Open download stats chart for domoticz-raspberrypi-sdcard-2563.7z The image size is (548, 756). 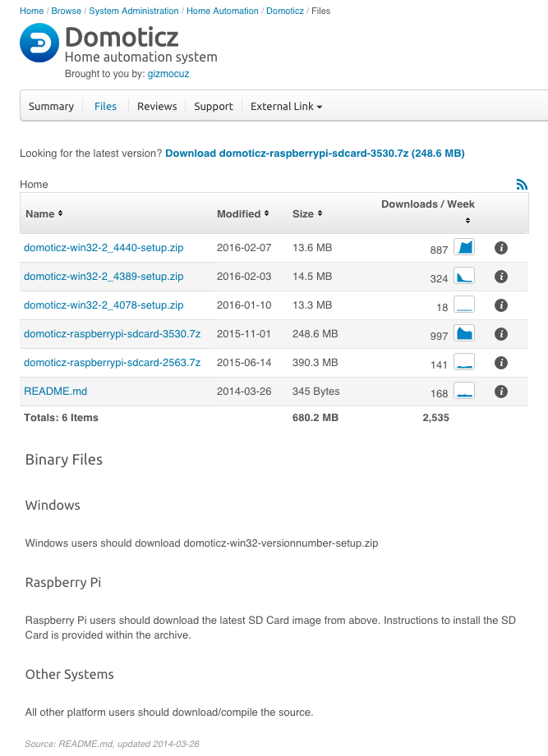(x=464, y=362)
